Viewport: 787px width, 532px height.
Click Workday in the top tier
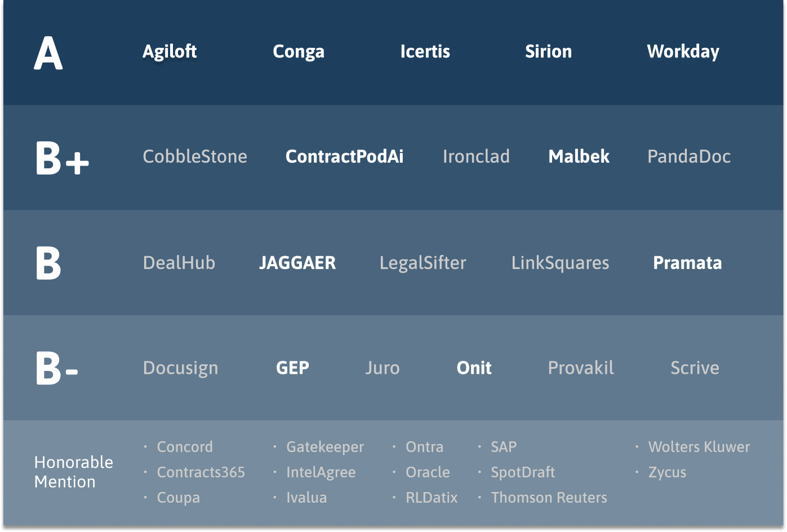(x=683, y=52)
